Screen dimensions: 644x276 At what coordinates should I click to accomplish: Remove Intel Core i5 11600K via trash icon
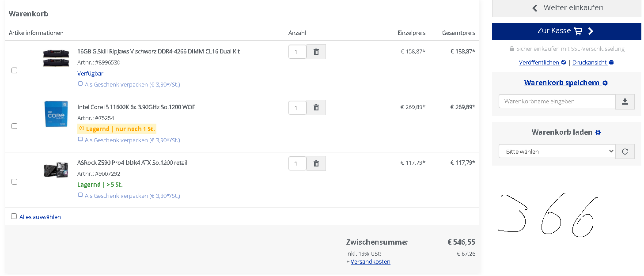point(316,107)
